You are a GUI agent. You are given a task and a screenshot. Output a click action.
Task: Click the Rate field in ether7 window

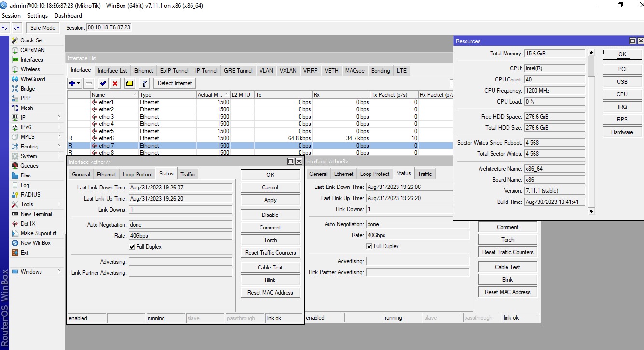[x=180, y=236]
